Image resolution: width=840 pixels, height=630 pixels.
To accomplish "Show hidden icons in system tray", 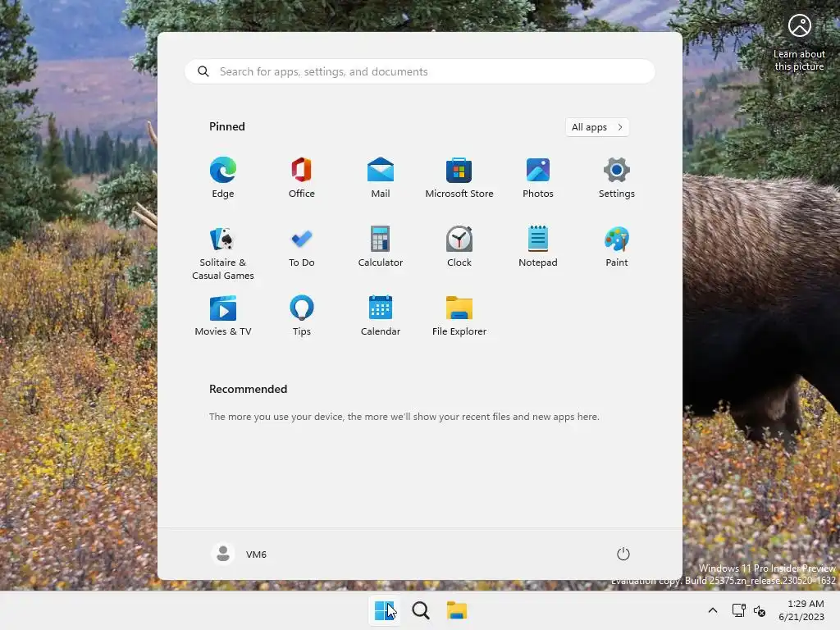I will pyautogui.click(x=713, y=610).
